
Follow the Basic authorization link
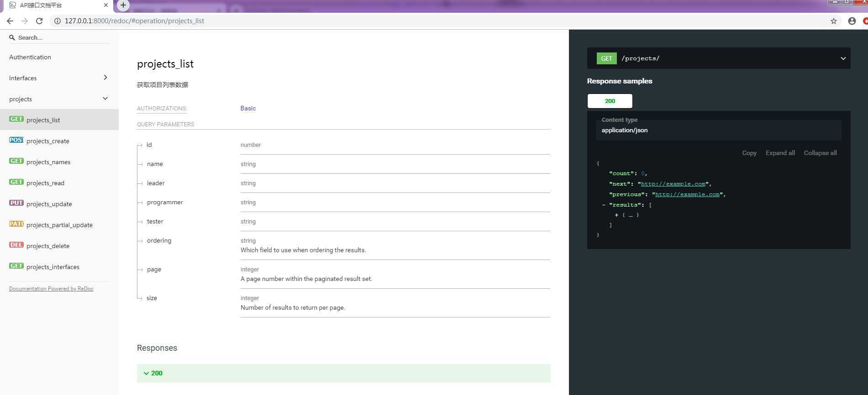248,108
